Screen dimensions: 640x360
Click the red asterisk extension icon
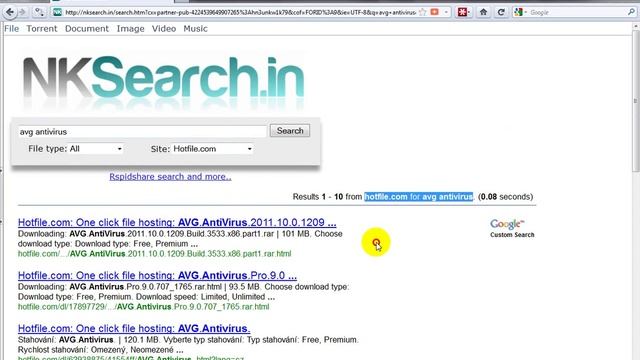click(462, 12)
